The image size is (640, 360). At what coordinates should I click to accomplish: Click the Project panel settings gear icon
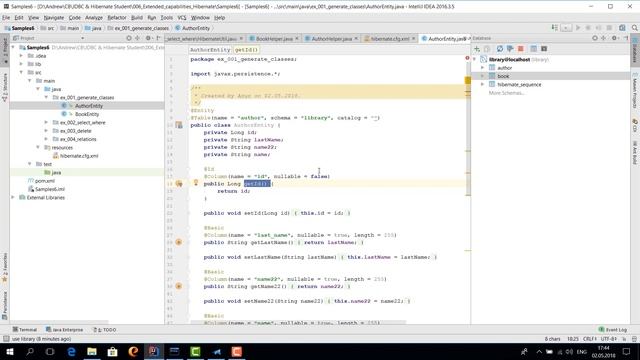coord(148,38)
